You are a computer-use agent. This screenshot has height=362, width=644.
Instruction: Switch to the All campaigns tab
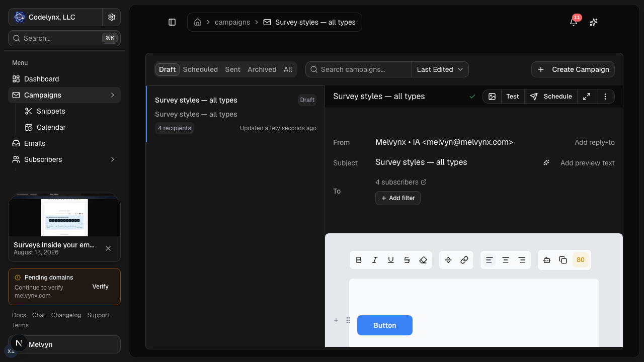tap(288, 69)
